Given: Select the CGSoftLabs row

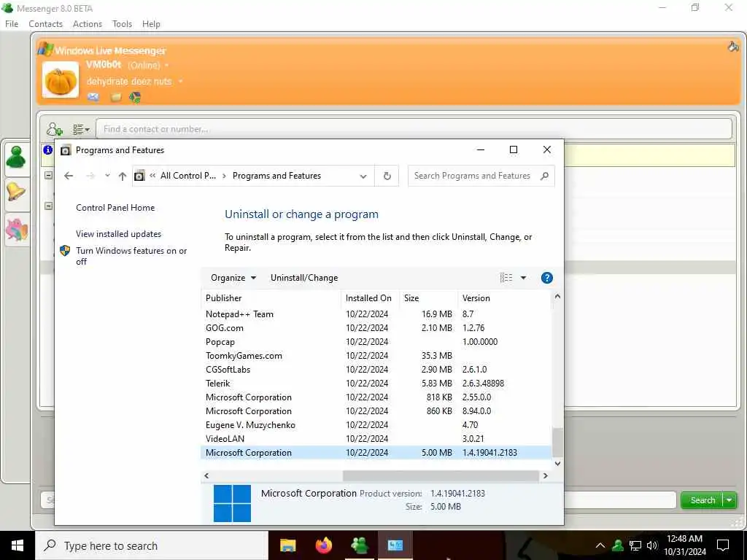Looking at the screenshot, I should 376,370.
